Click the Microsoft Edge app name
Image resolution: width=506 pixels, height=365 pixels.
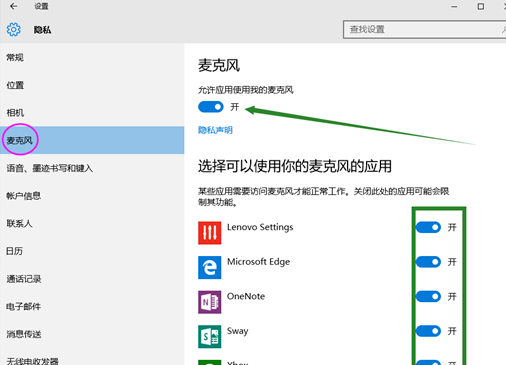click(259, 262)
